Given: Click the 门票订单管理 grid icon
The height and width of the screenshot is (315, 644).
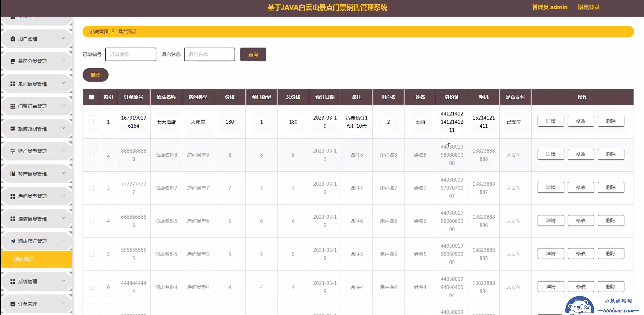Looking at the screenshot, I should tap(13, 106).
